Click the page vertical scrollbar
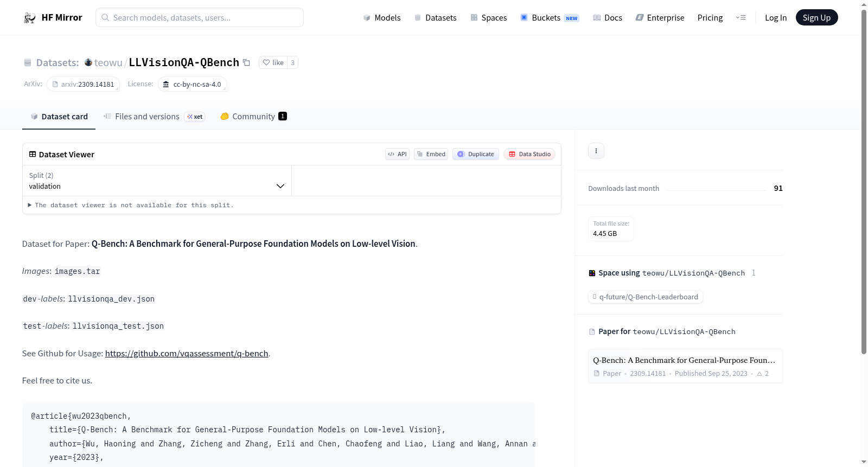Viewport: 868px width, 467px height. [x=864, y=181]
